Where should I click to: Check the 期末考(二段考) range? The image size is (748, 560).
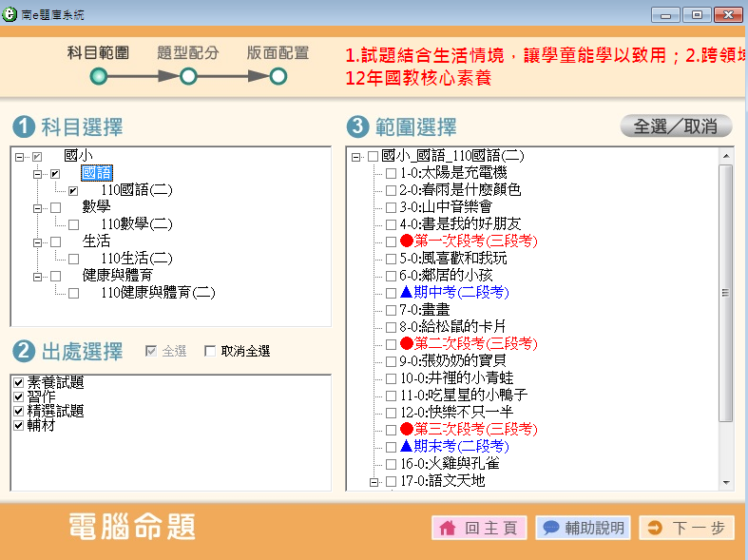click(391, 447)
